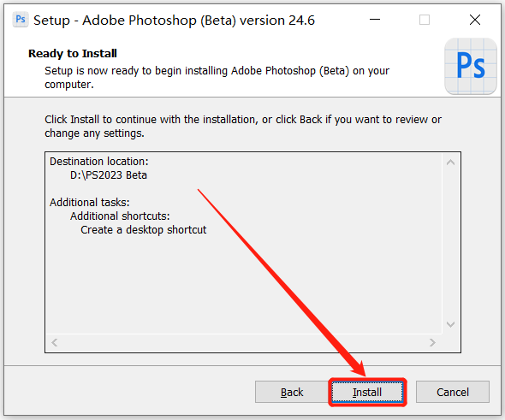Click the Destination location line

(99, 161)
